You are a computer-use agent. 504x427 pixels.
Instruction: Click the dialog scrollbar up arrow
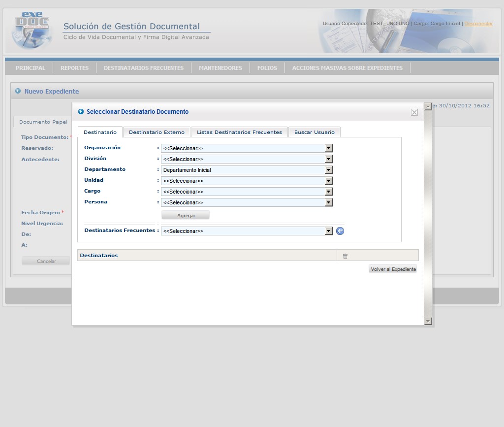point(428,106)
